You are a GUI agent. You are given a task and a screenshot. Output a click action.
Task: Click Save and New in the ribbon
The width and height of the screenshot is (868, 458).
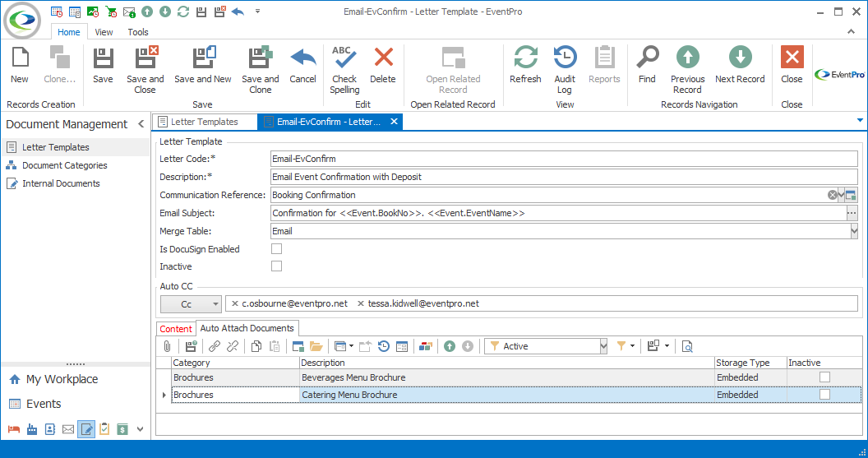tap(202, 65)
